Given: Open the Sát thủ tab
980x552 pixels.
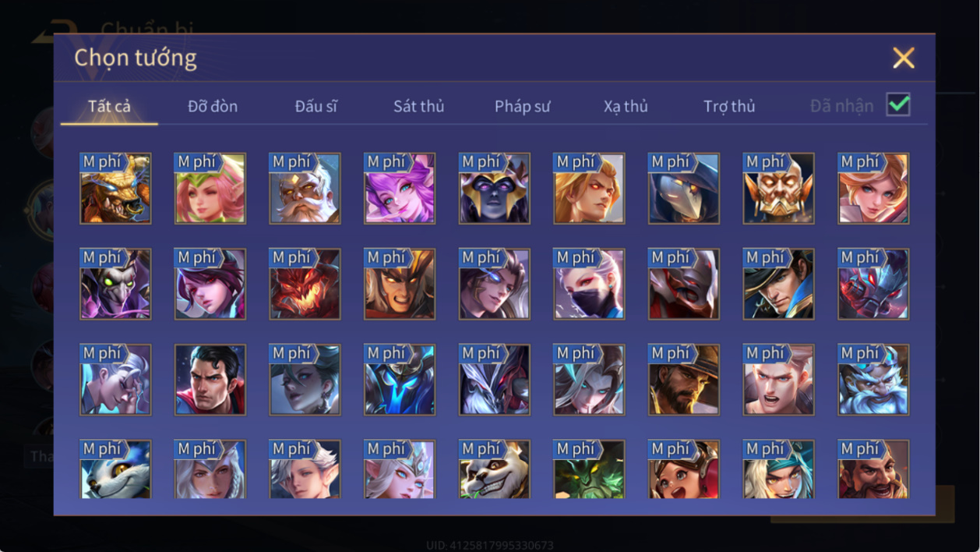Looking at the screenshot, I should [418, 106].
